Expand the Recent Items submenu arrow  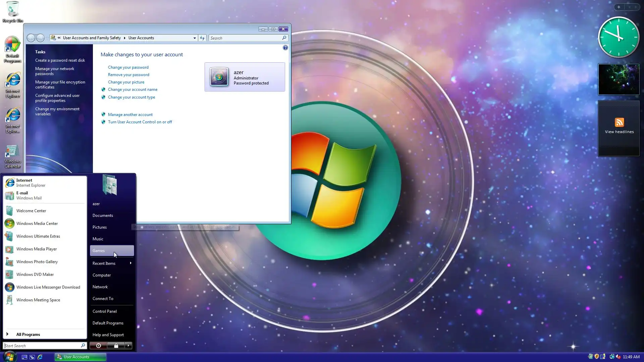pyautogui.click(x=130, y=263)
